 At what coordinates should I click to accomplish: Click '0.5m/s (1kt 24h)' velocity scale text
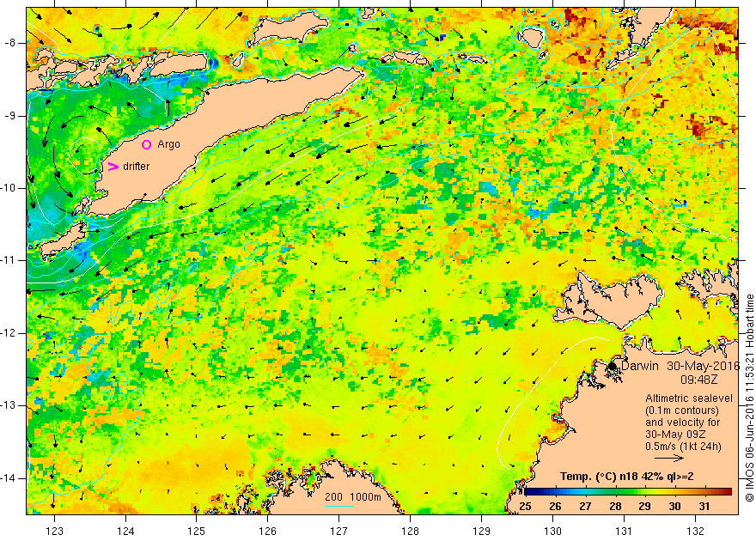point(684,447)
